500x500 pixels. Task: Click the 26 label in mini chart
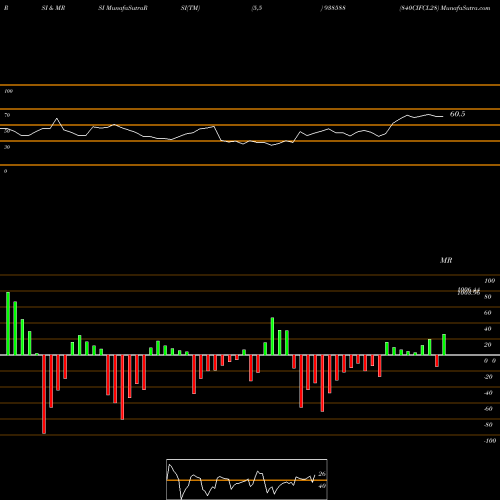(322, 474)
